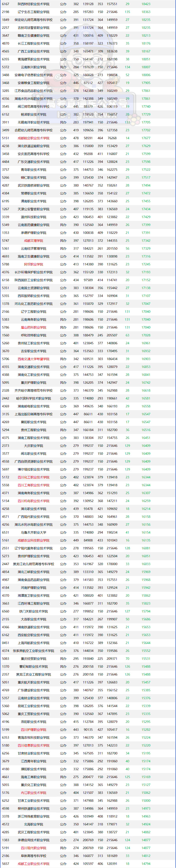This screenshot has width=176, height=868.
Task: Click 铁门关职业技术学院 entry
Action: (x=33, y=612)
